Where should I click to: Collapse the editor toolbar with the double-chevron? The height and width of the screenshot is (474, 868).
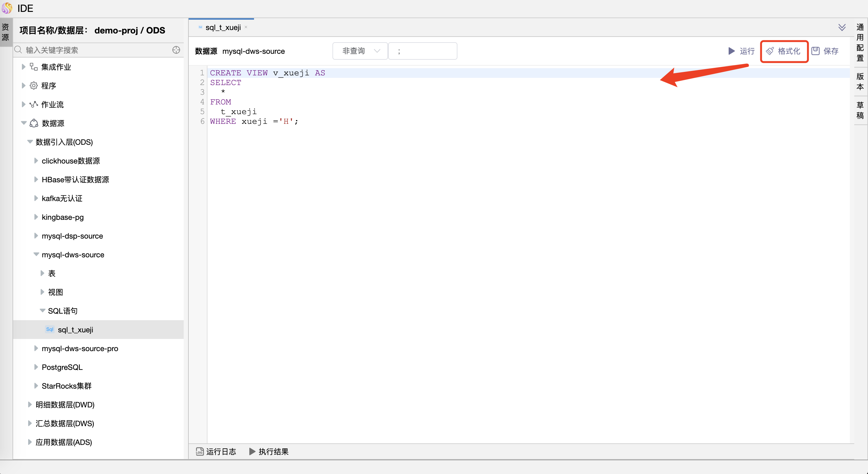(842, 27)
